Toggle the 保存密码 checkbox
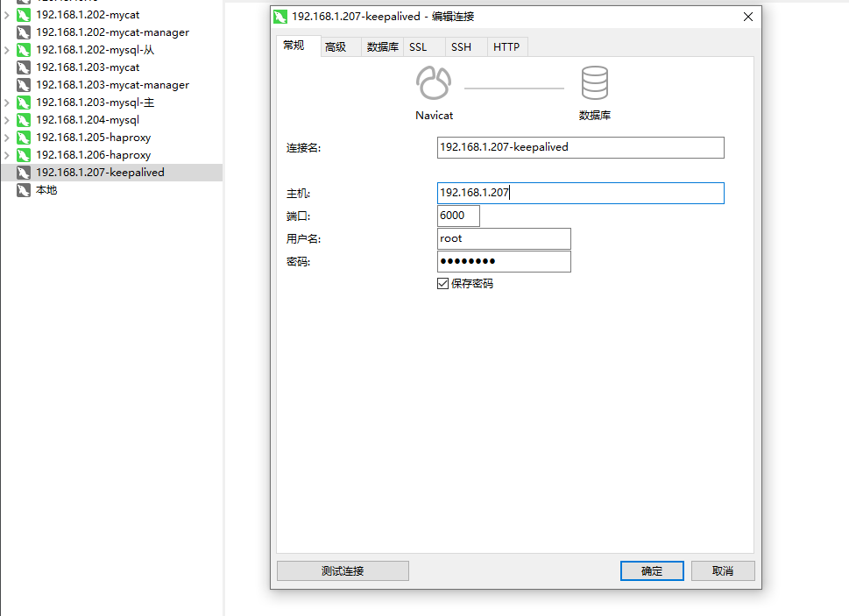 (443, 284)
